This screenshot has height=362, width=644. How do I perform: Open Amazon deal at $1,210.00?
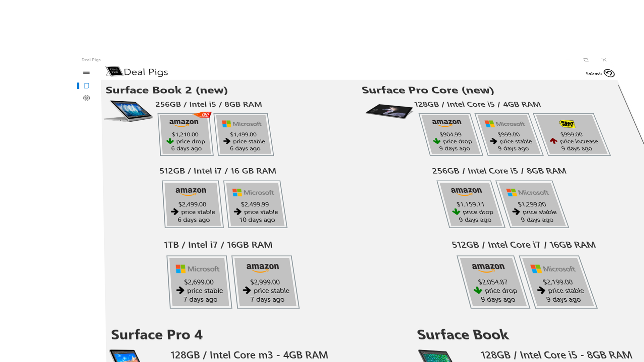click(x=186, y=135)
